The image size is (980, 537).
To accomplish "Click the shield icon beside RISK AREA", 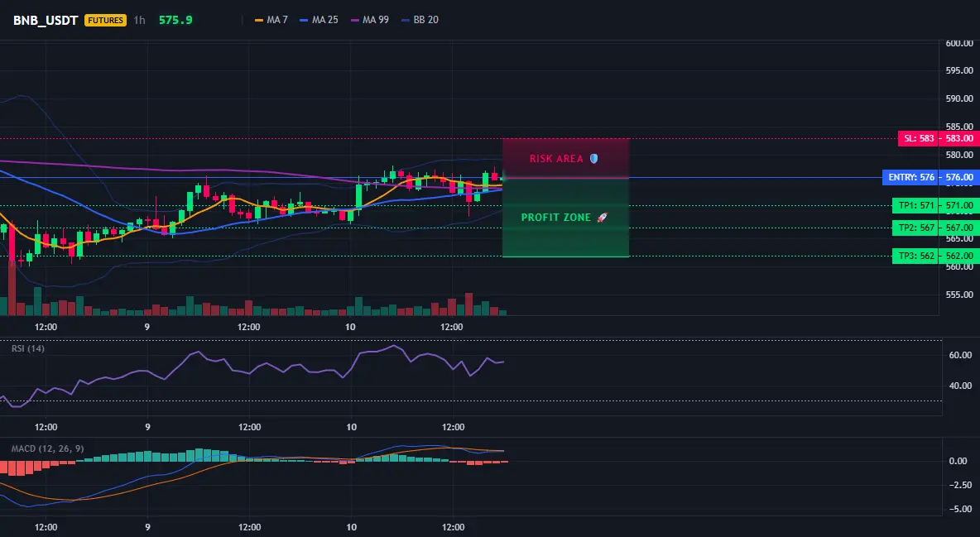I will pos(593,159).
